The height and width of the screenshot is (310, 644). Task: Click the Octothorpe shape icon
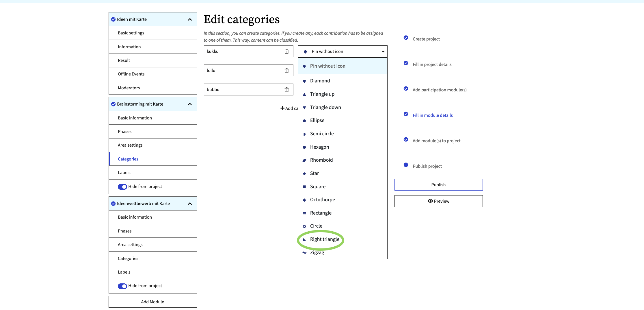tap(304, 200)
